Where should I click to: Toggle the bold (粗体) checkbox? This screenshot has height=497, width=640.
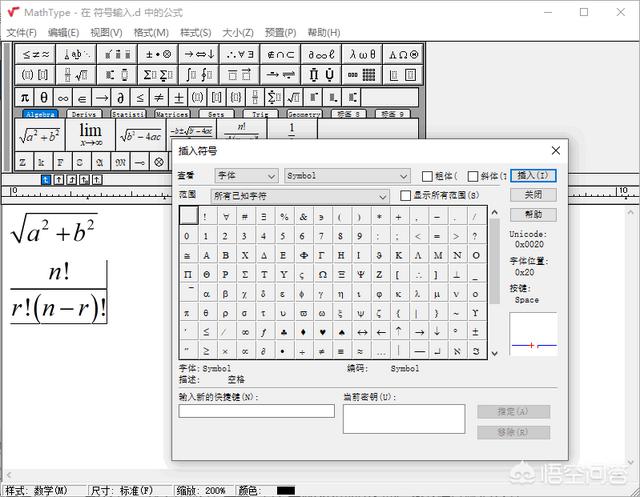pos(427,176)
